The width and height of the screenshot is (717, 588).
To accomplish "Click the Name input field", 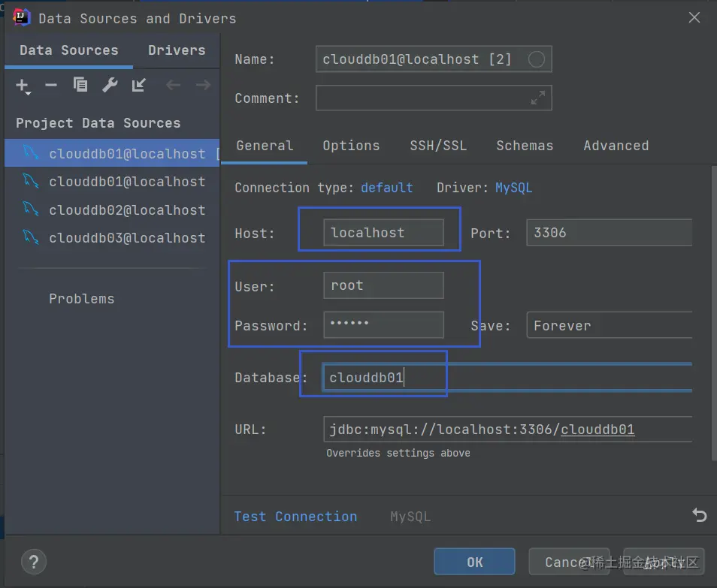I will click(x=434, y=59).
